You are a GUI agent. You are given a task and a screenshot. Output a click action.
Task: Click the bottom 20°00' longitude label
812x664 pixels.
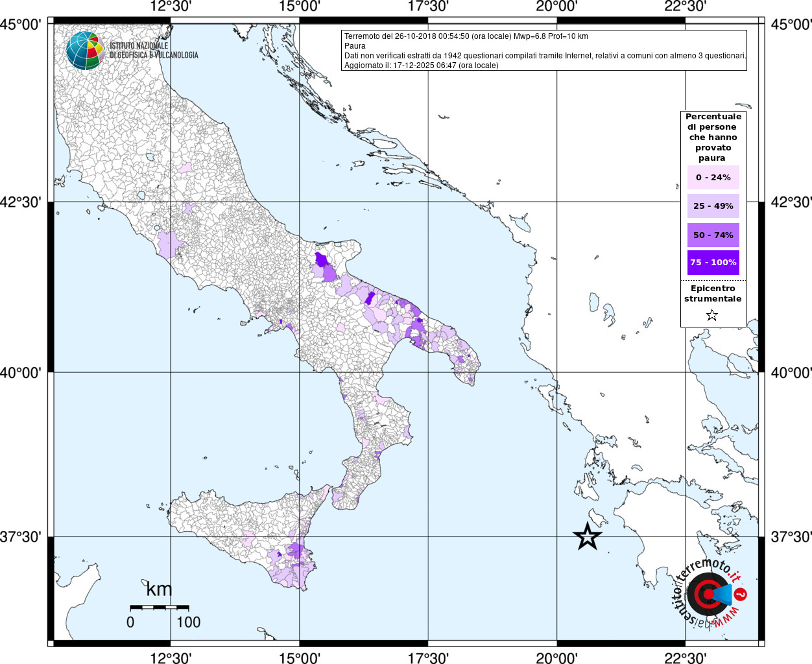[556, 658]
